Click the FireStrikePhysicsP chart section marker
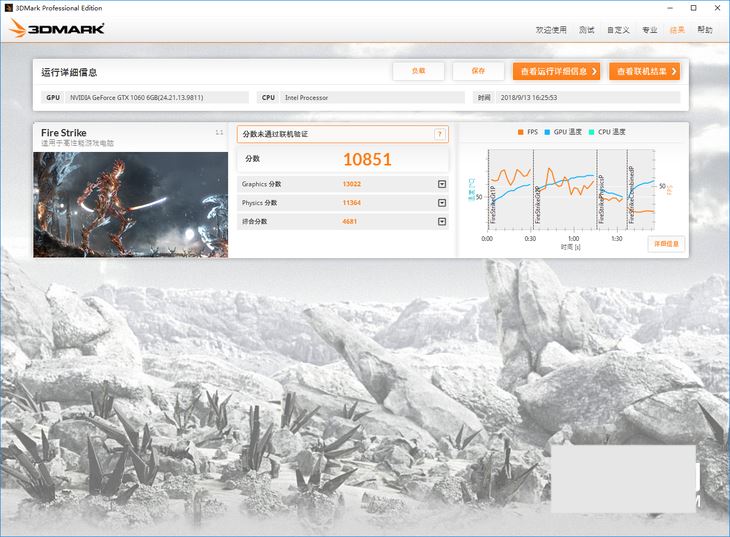The height and width of the screenshot is (537, 730). tap(601, 199)
